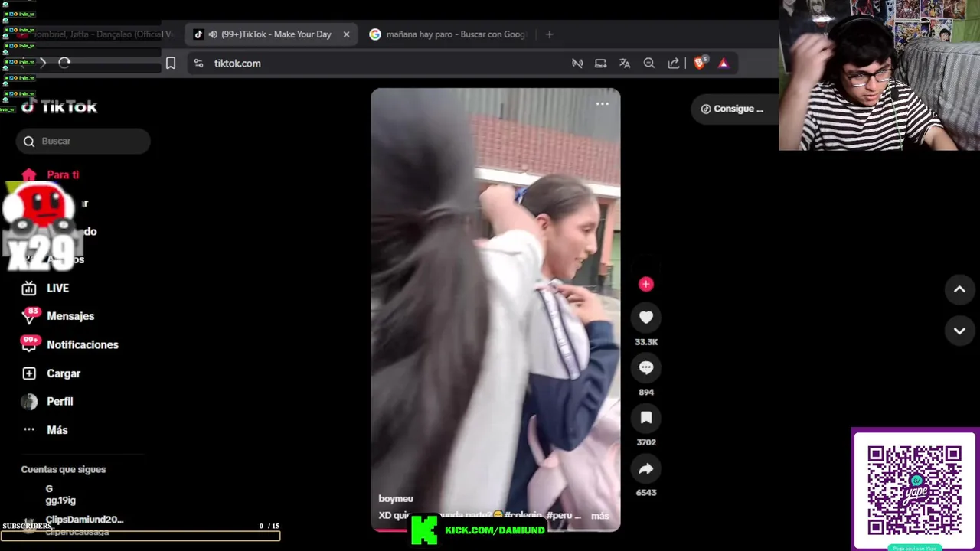Click the Notificaciones 99+ badge icon

coord(29,344)
